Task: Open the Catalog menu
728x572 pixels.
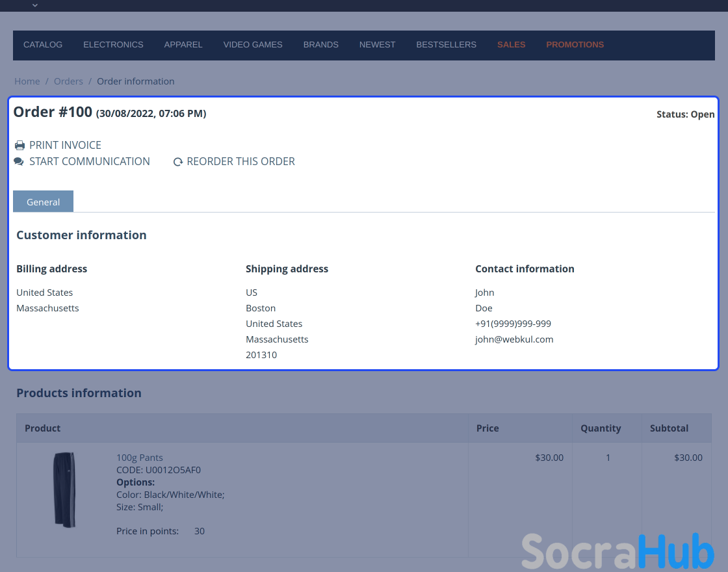Action: point(43,45)
